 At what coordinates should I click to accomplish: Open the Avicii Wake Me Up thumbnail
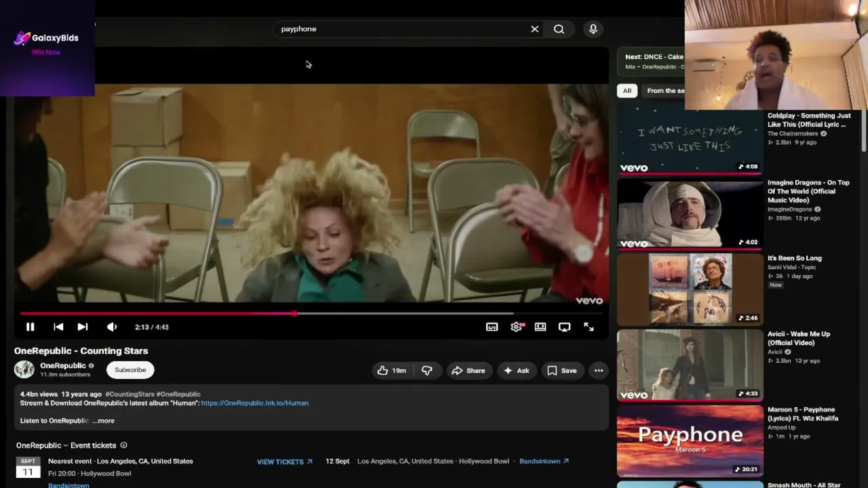690,366
